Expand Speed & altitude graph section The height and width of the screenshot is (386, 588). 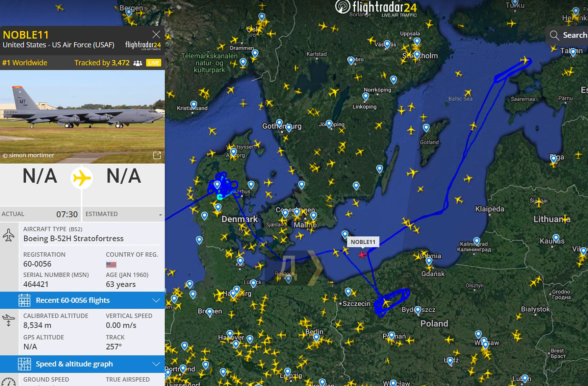(x=156, y=364)
